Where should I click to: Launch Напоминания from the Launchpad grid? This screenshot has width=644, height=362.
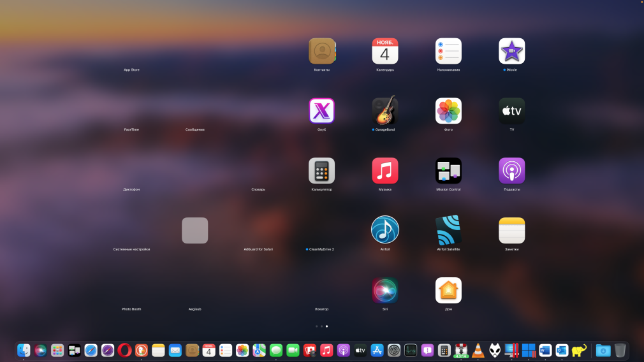[448, 51]
